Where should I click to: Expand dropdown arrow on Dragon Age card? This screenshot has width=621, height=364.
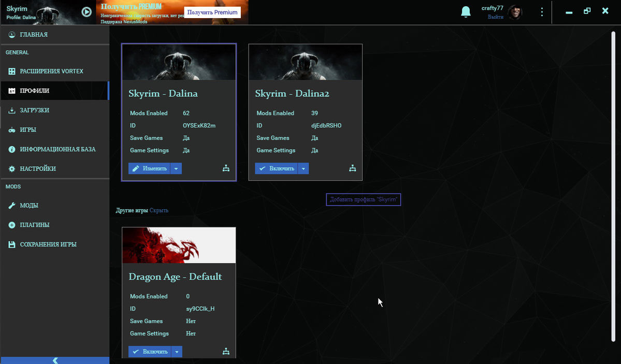(x=177, y=352)
